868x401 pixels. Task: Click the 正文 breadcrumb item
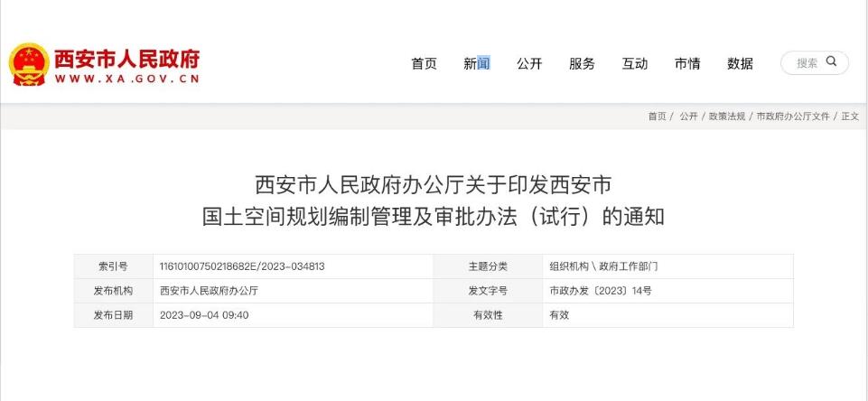click(850, 117)
